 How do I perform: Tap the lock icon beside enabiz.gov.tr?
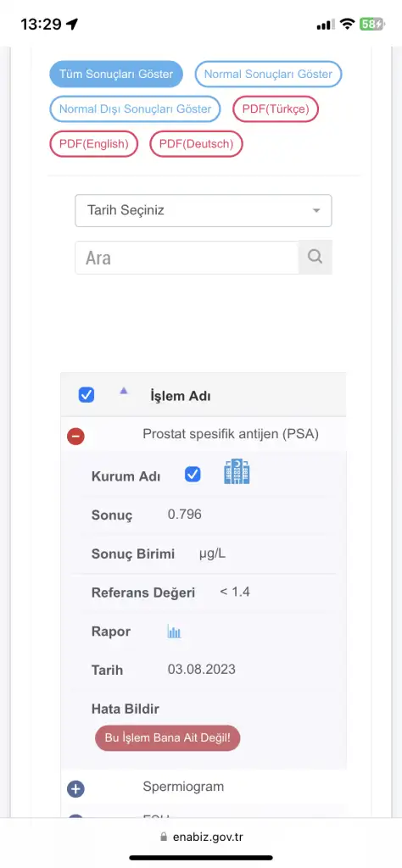point(163,837)
